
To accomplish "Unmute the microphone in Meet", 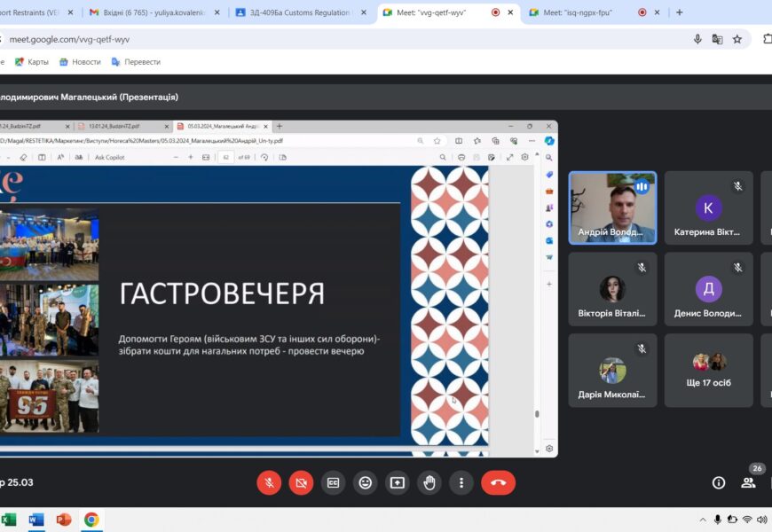I will (x=269, y=482).
